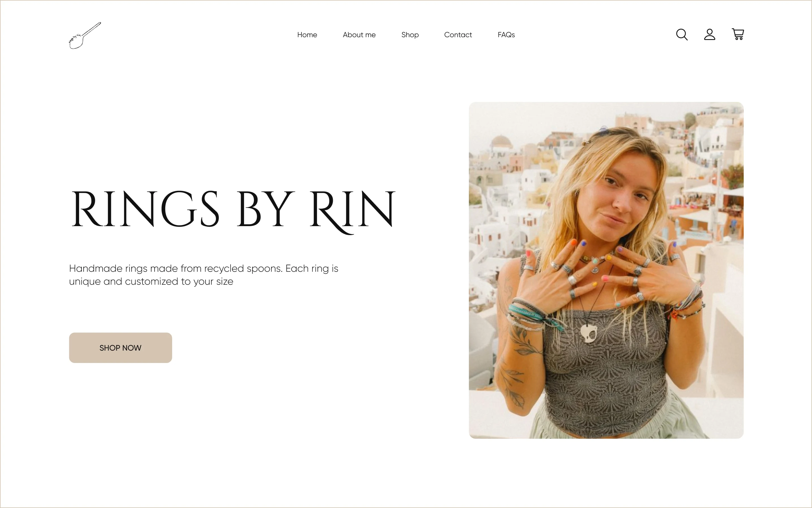Open the FAQs nav link
Image resolution: width=812 pixels, height=508 pixels.
506,35
